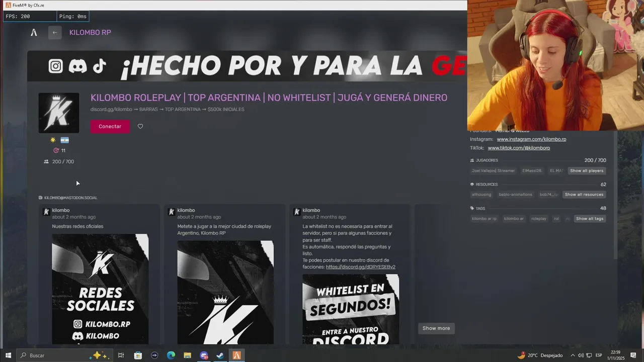
Task: Open the Kilombo crown logo post image
Action: (x=225, y=292)
